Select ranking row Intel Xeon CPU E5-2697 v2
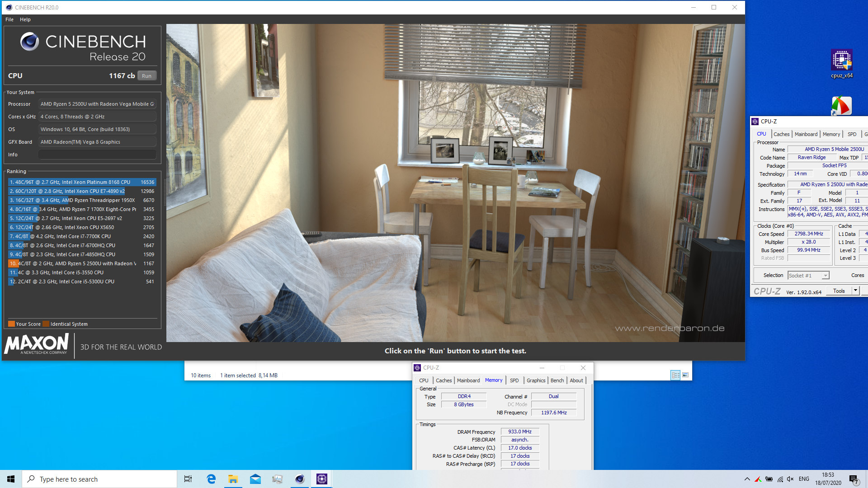 82,218
